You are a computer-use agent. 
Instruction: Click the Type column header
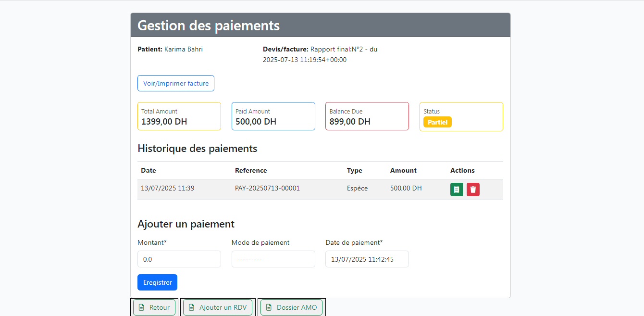click(x=355, y=170)
